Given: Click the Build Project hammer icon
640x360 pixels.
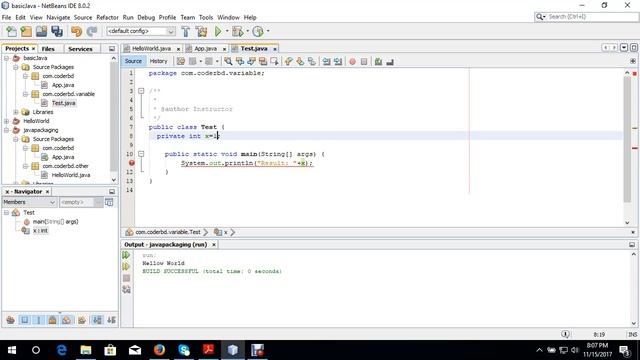Looking at the screenshot, I should (186, 31).
